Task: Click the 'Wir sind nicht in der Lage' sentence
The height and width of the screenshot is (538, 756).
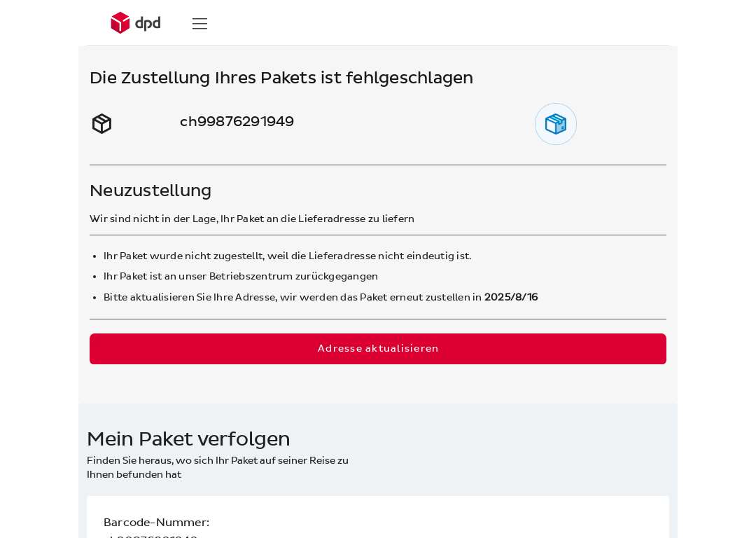Action: click(x=252, y=219)
